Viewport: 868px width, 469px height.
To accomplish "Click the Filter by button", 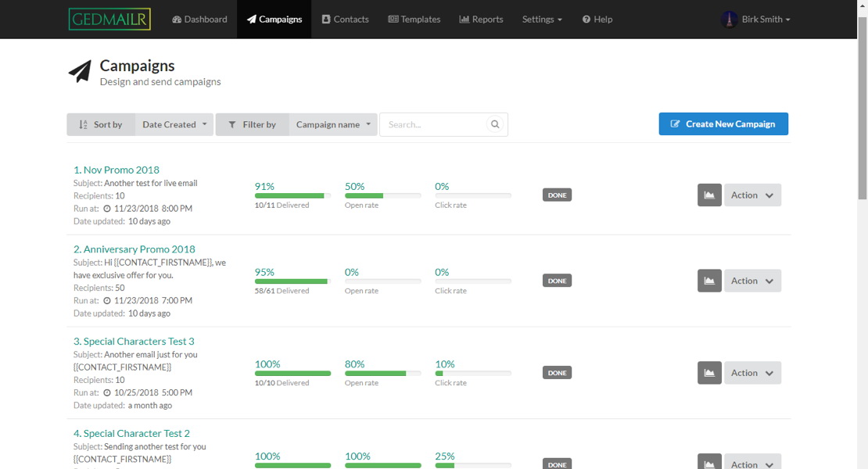I will point(252,124).
